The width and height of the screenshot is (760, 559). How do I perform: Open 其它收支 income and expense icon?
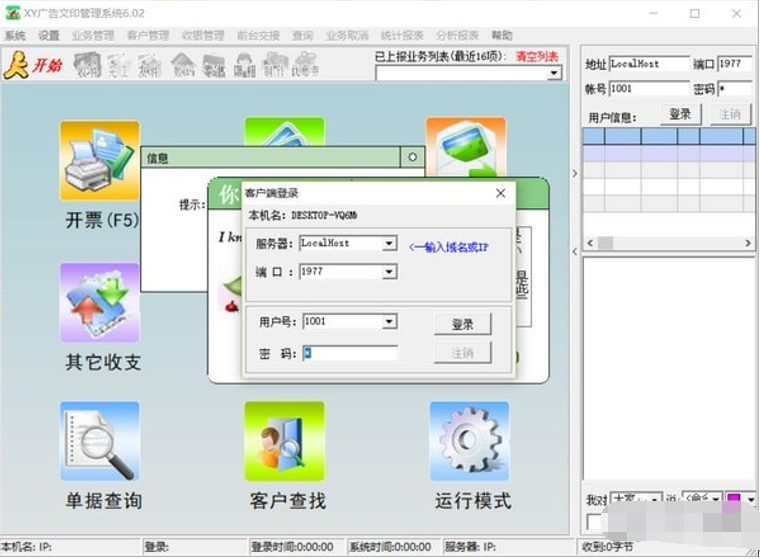(x=100, y=303)
